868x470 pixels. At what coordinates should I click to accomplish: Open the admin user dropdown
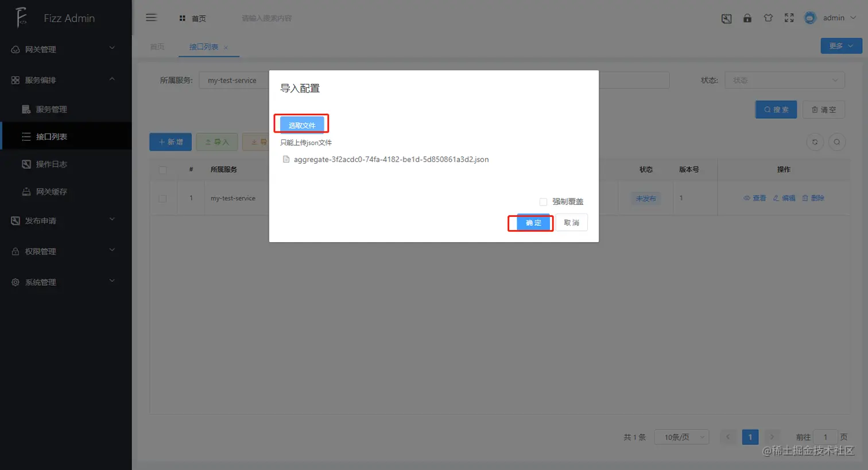(x=839, y=18)
